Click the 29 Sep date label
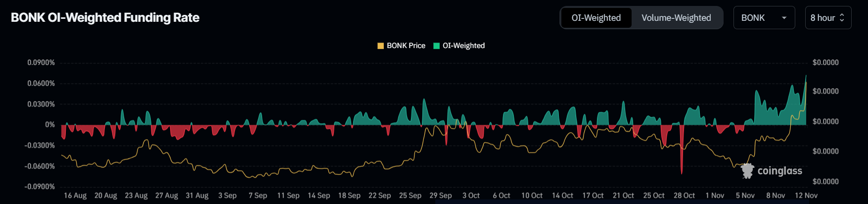This screenshot has width=868, height=204. coord(441,196)
